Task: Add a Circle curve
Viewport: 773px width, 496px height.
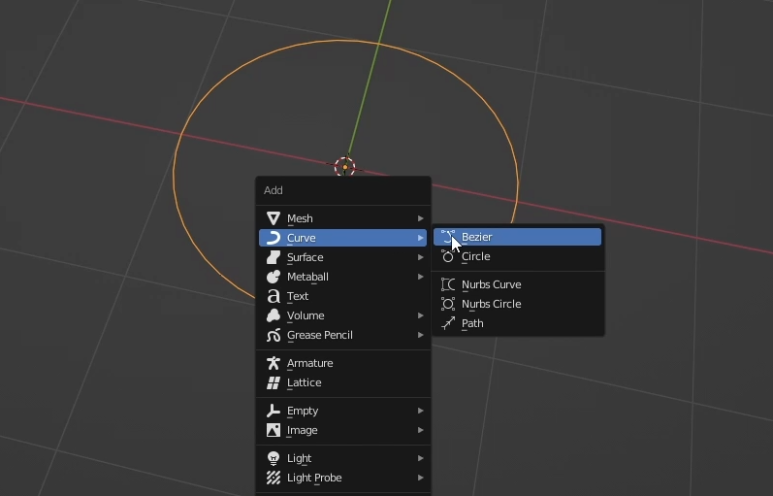Action: pyautogui.click(x=518, y=256)
